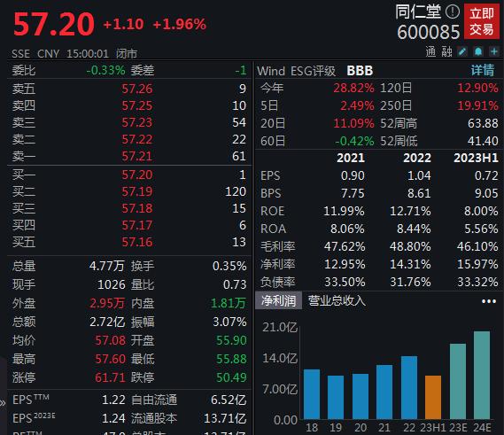Click the 跌停 price 50.49
504x435 pixels.
click(231, 377)
